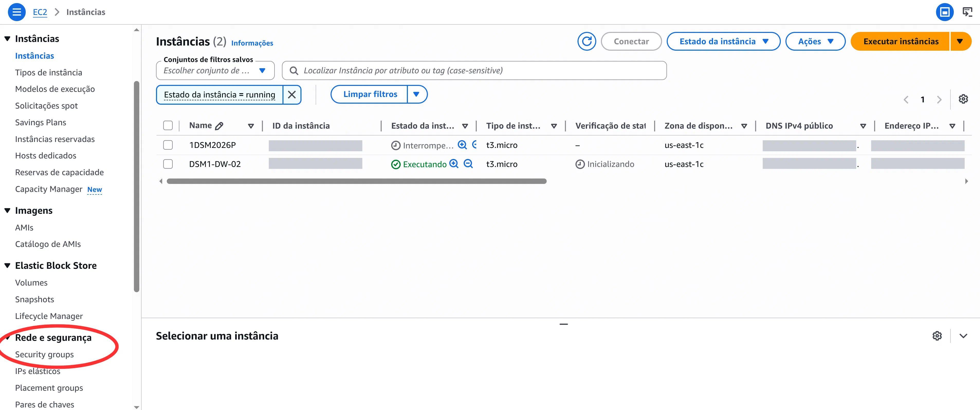Viewport: 980px width, 410px height.
Task: Open Lifecycle Manager
Action: click(x=49, y=316)
